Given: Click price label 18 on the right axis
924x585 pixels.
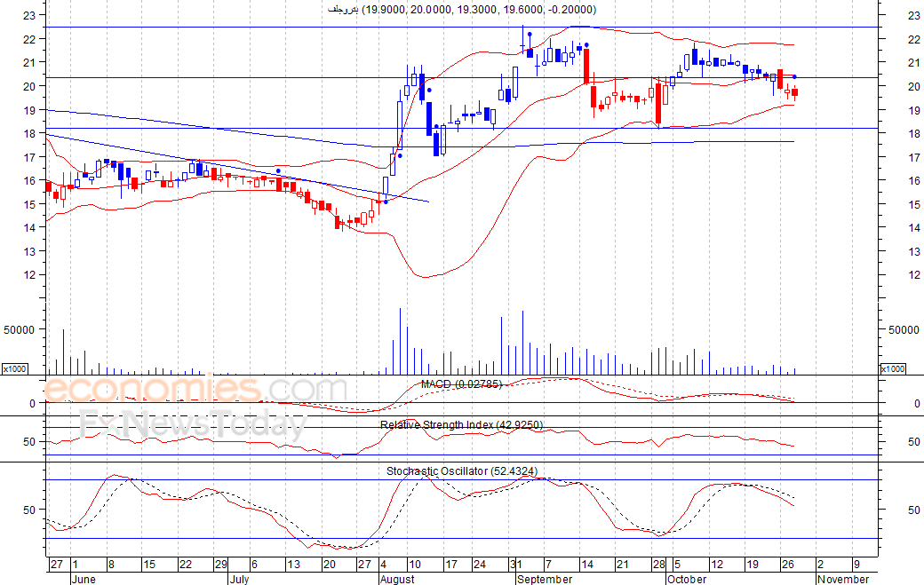Looking at the screenshot, I should (914, 133).
